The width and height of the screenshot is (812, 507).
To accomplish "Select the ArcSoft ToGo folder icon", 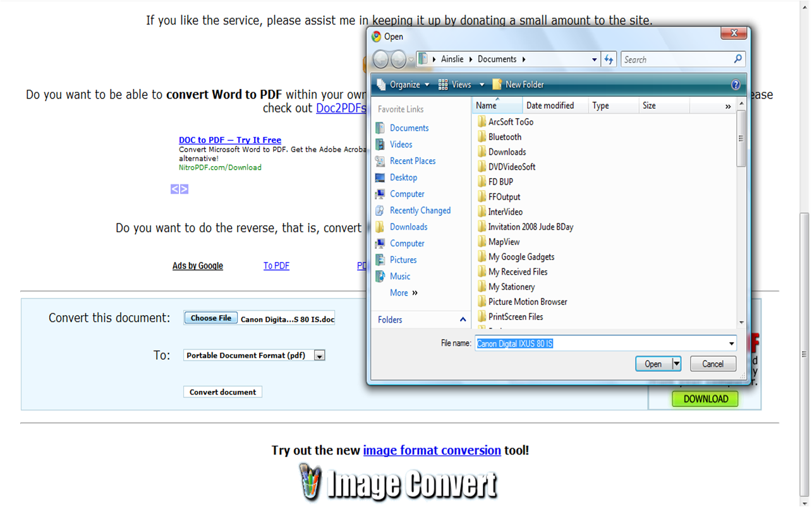I will pyautogui.click(x=482, y=122).
